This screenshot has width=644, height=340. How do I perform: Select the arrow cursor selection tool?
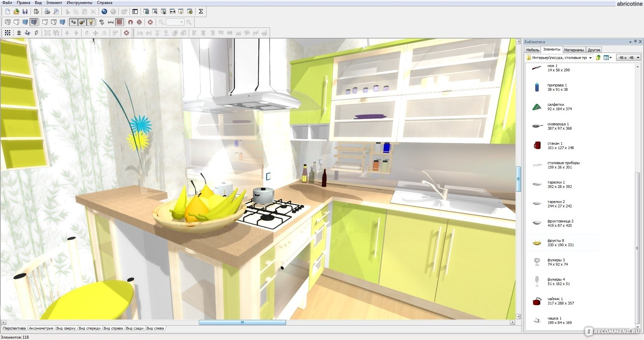coord(28,33)
